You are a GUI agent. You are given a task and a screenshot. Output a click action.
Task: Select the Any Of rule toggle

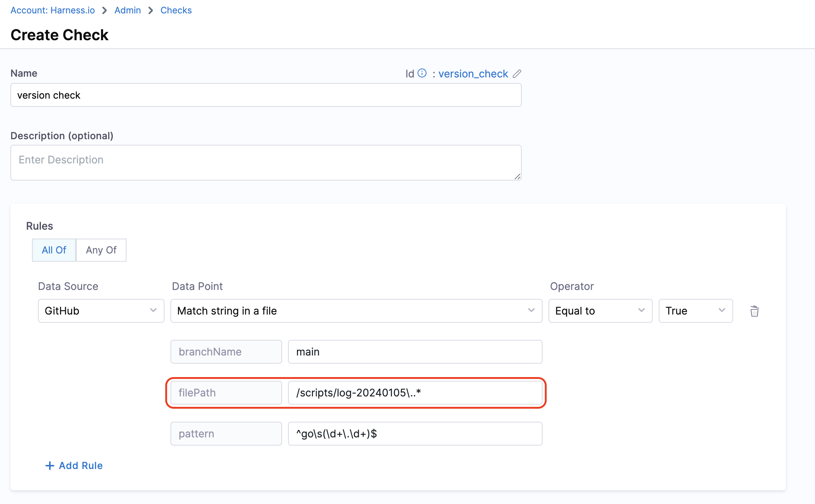[101, 250]
